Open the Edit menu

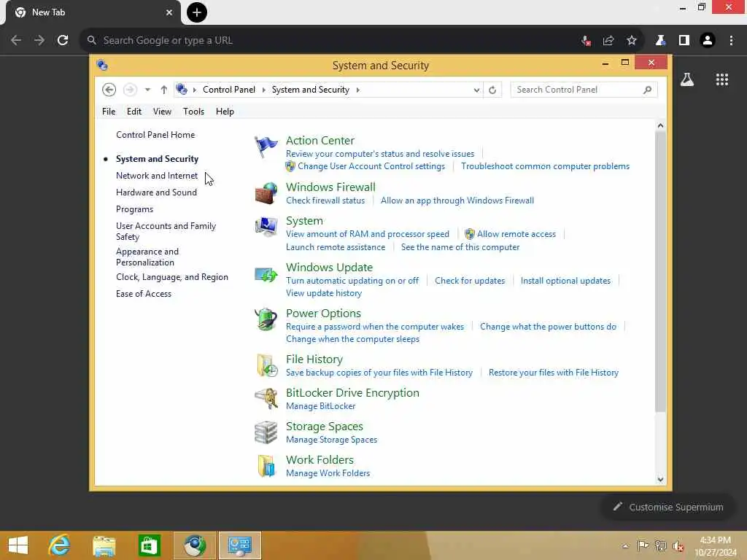tap(134, 112)
